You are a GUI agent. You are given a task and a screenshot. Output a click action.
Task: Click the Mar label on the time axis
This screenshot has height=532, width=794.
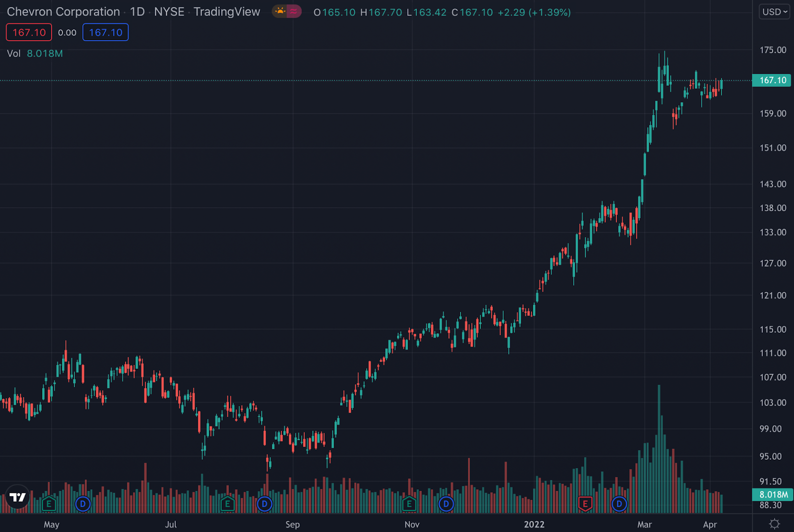[x=645, y=524]
